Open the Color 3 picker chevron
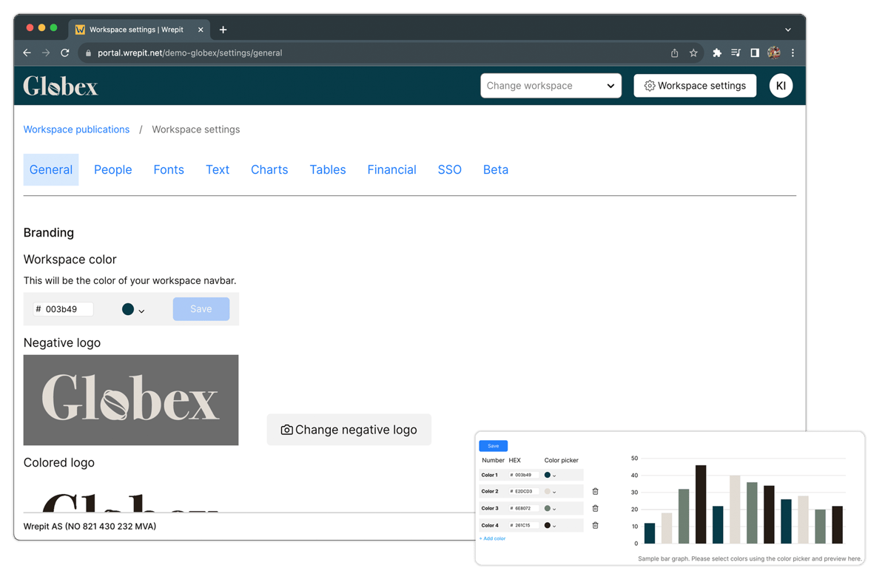The width and height of the screenshot is (888, 588). point(554,509)
